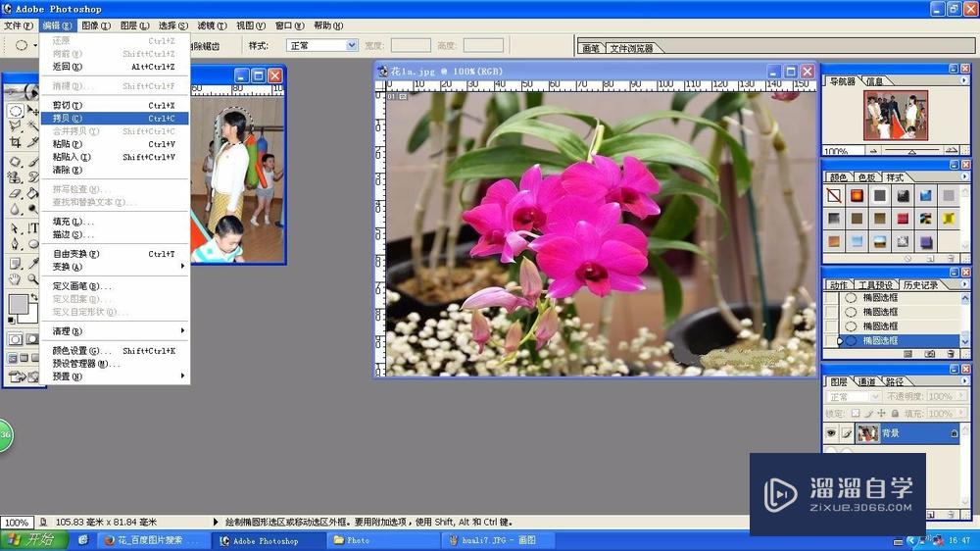Open the Navigator panel flyout menu arrow
Screen dimensions: 980x551
point(963,80)
